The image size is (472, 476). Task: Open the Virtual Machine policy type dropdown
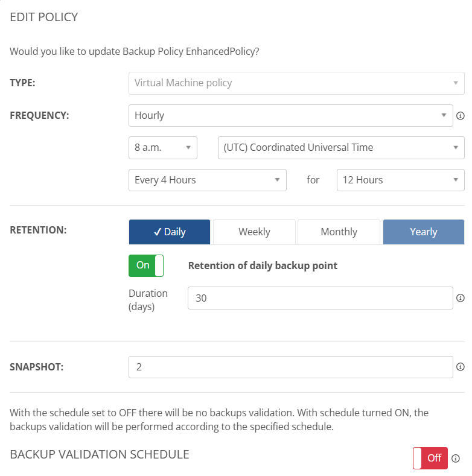(x=296, y=83)
